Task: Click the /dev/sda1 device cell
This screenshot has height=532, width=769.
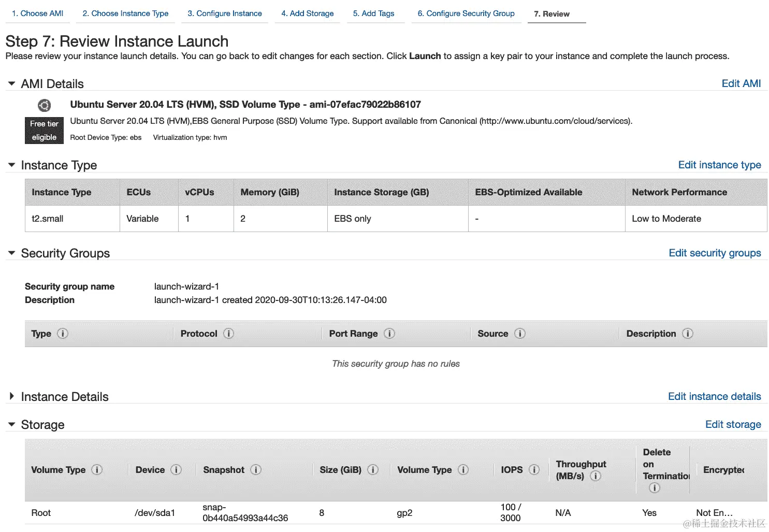Action: point(155,513)
